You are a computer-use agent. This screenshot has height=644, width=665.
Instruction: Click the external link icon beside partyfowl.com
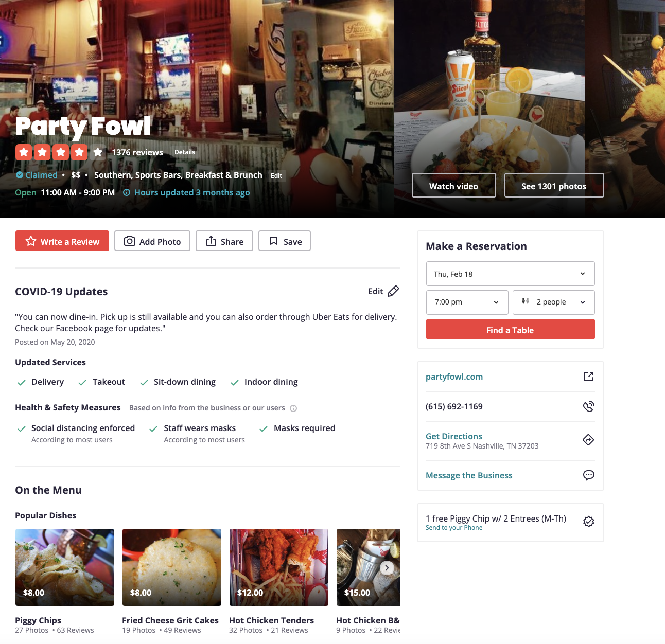(589, 377)
